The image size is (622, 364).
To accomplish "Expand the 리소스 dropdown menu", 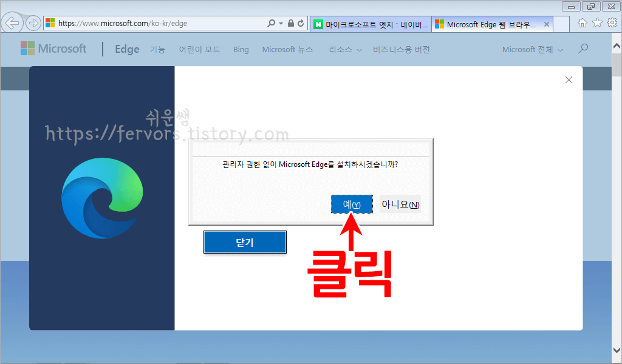I will [345, 50].
